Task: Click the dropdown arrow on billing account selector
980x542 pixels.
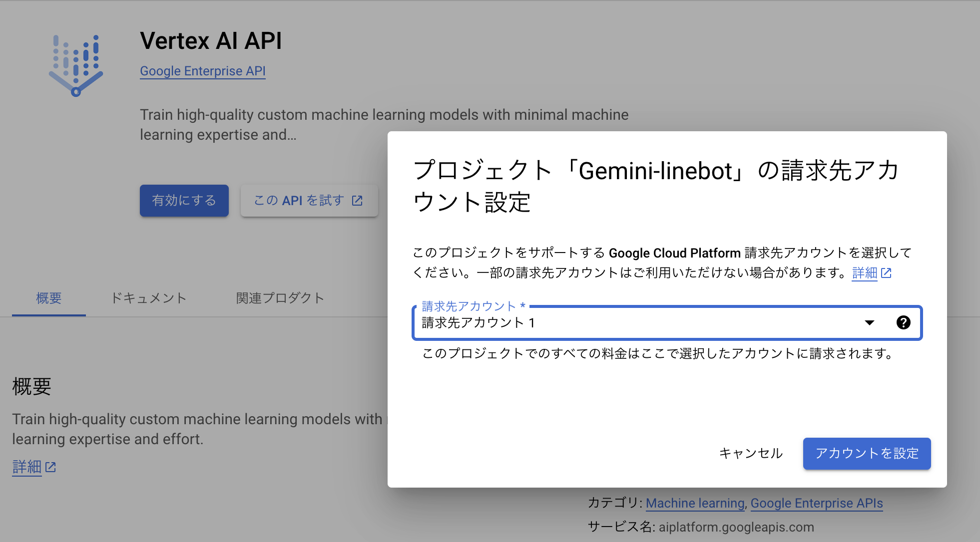Action: pyautogui.click(x=870, y=323)
